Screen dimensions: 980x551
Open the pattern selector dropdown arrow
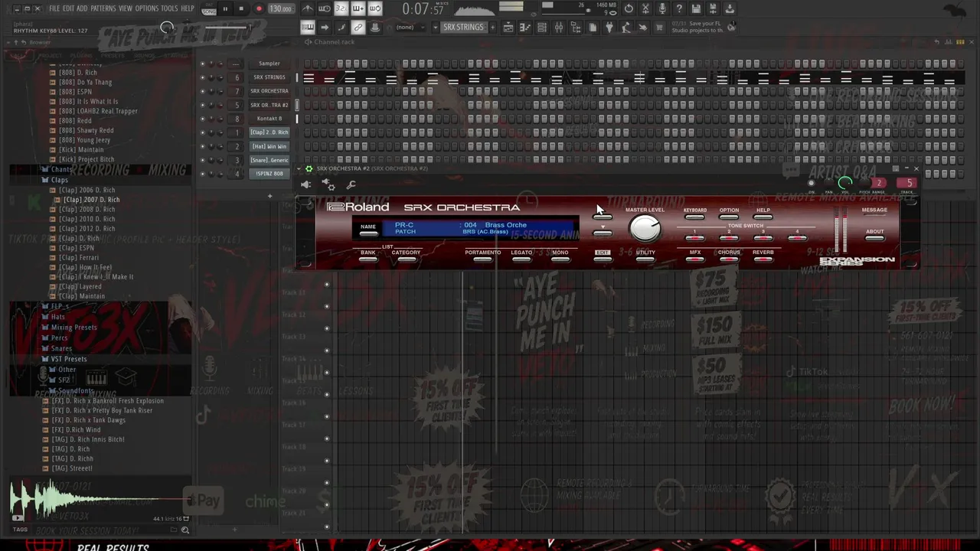point(436,28)
